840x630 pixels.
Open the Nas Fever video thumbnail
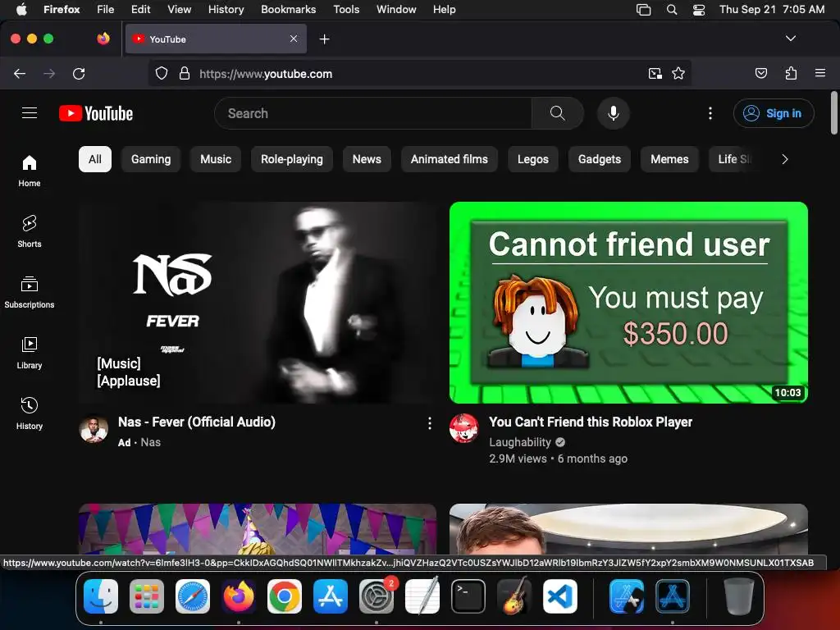[x=258, y=303]
